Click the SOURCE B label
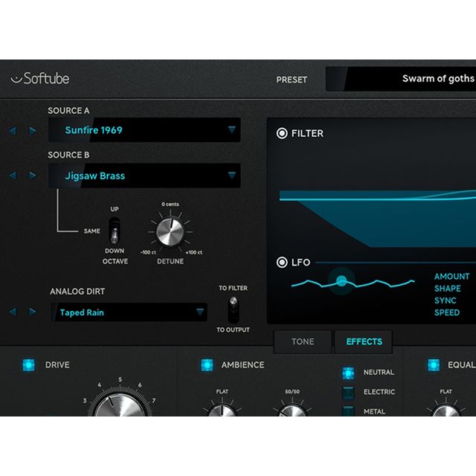Screen dimensions: 476x476 [x=68, y=155]
